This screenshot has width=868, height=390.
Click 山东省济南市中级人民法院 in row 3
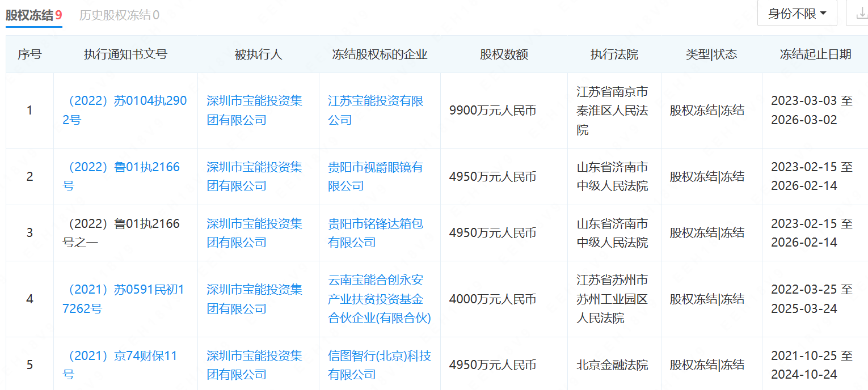(x=612, y=233)
